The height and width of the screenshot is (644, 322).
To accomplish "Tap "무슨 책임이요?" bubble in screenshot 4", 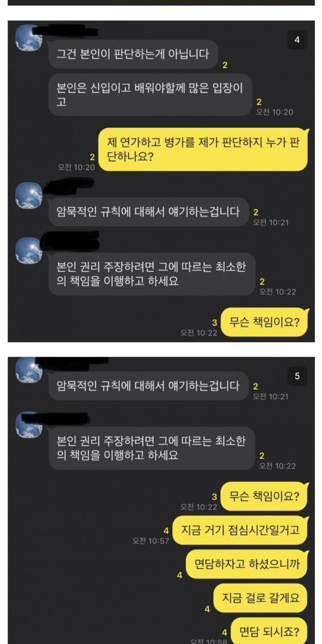I will pyautogui.click(x=265, y=322).
